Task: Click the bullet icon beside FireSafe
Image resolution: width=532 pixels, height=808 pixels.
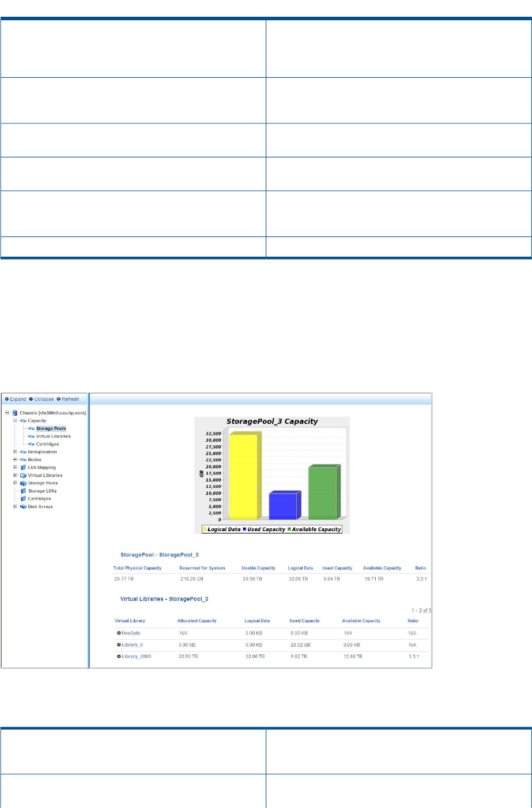Action: [119, 633]
